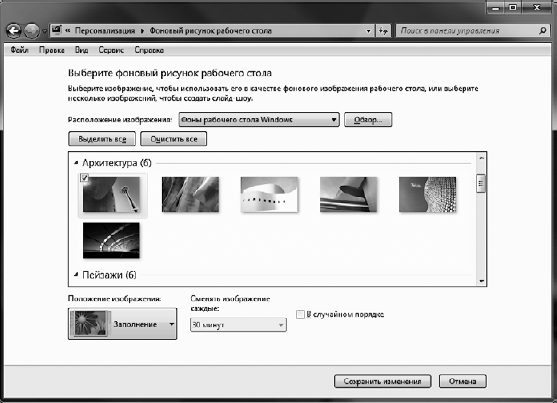Viewport: 557px width, 403px height.
Task: Click the wallpaper list scrollbar thumb
Action: point(481,183)
